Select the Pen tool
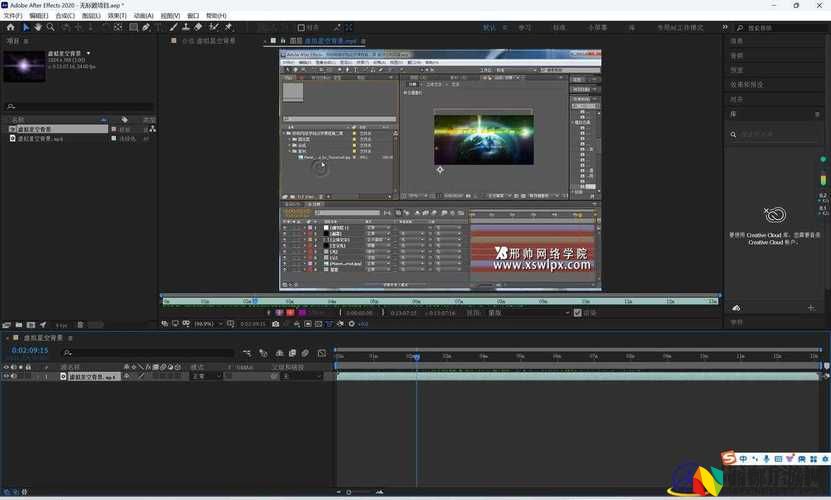Image resolution: width=831 pixels, height=500 pixels. point(146,27)
